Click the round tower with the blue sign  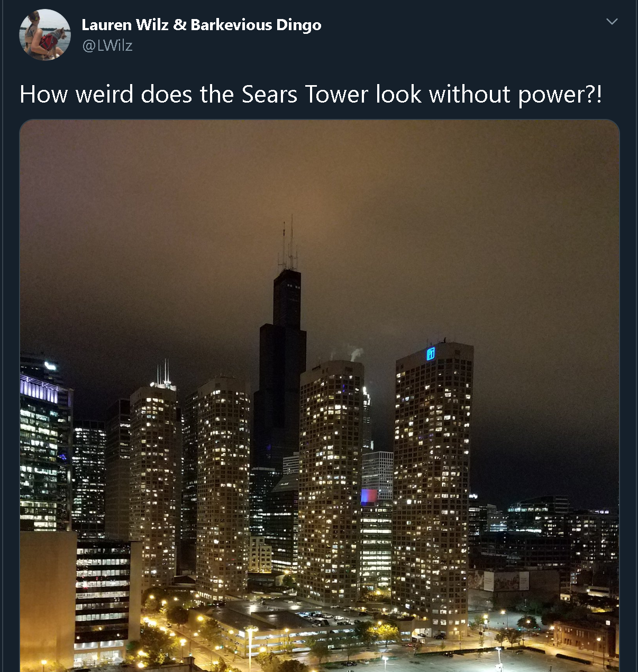[x=433, y=486]
